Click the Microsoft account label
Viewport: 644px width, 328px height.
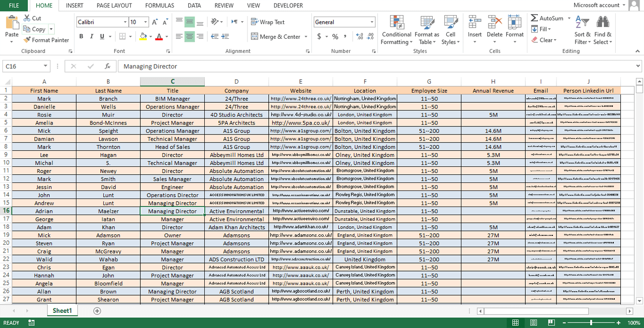pyautogui.click(x=596, y=5)
